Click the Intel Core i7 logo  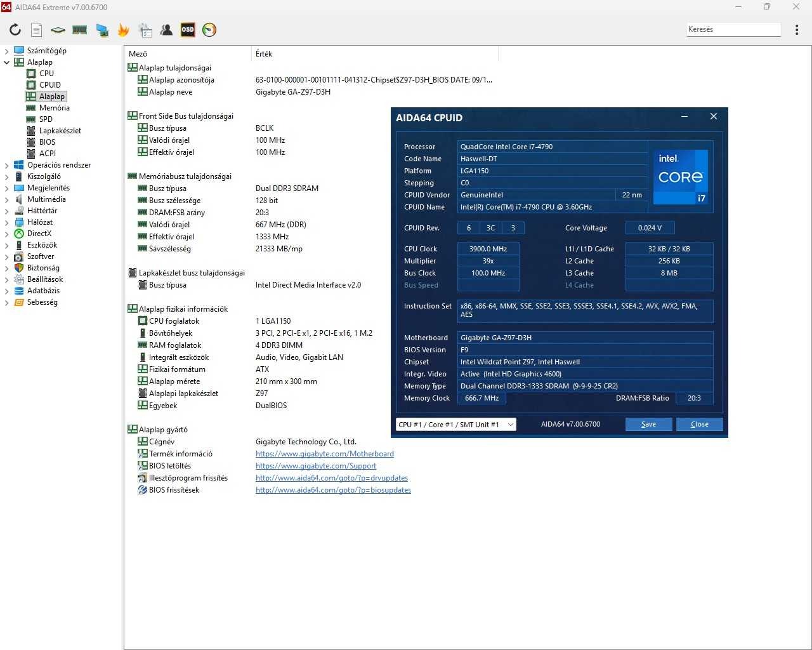point(680,177)
